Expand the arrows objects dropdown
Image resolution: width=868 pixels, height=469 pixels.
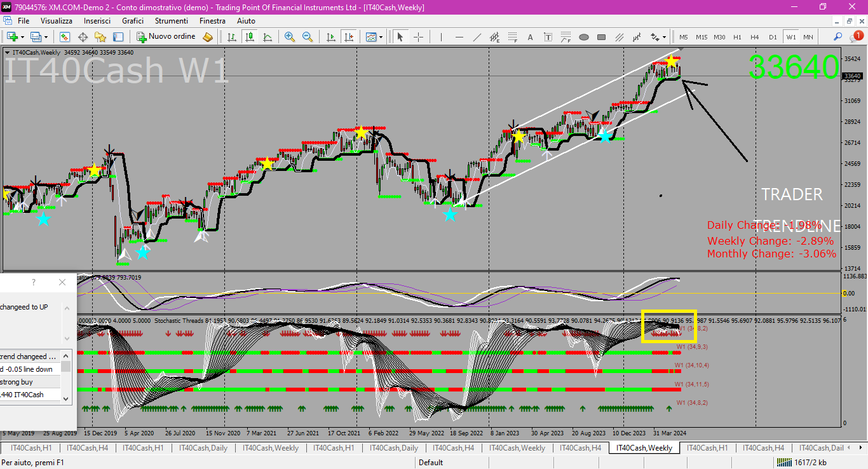[664, 37]
